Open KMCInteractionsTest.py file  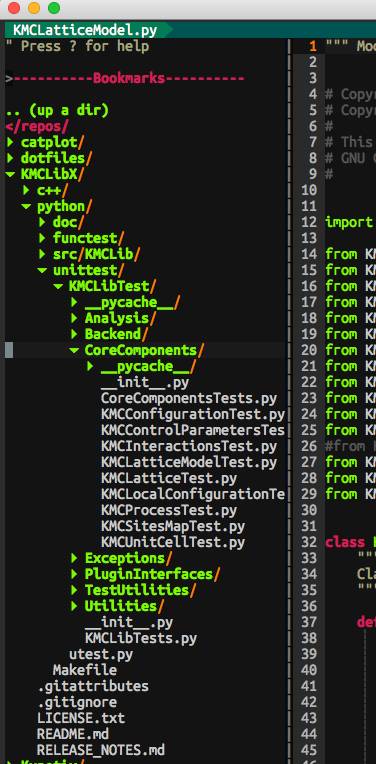tap(189, 446)
